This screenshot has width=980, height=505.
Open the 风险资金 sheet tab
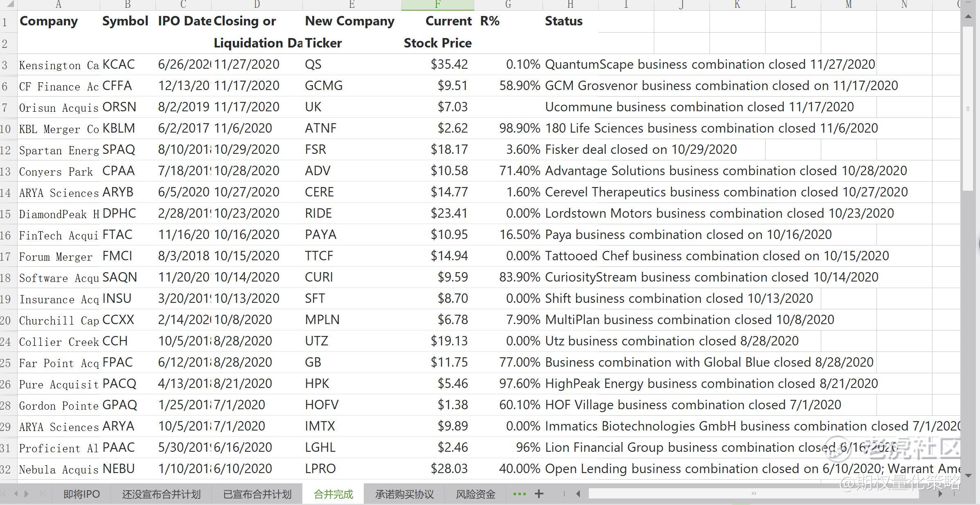[x=475, y=494]
